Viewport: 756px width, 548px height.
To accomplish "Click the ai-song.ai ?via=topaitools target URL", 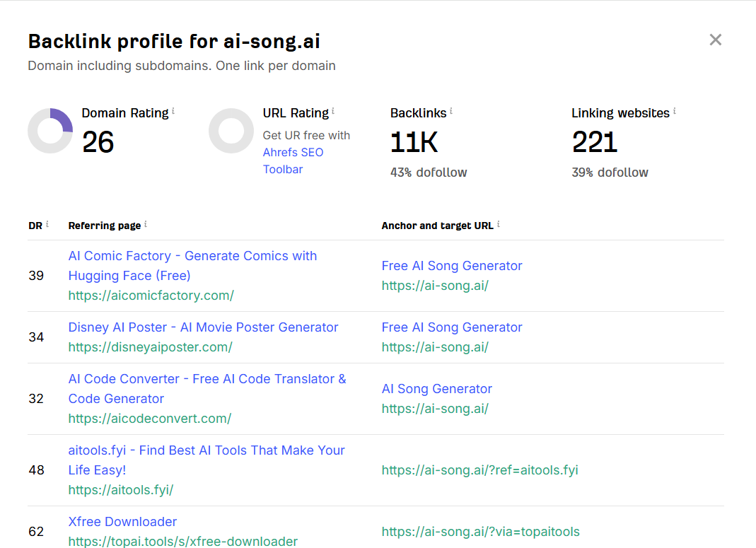I will click(480, 532).
